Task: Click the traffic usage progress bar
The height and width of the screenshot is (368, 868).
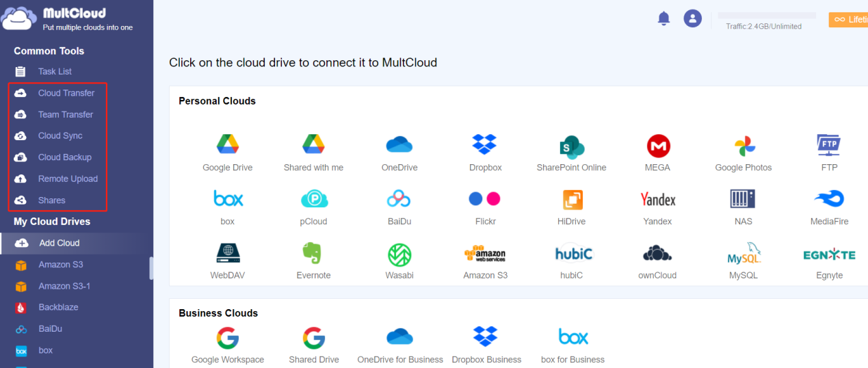Action: point(767,15)
